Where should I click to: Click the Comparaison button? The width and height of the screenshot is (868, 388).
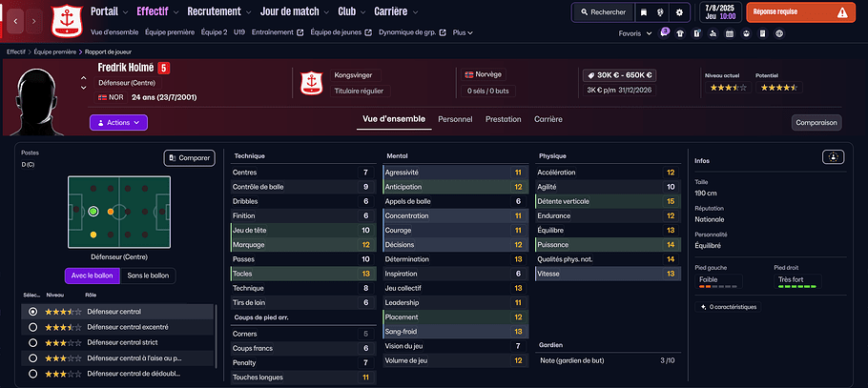(816, 122)
